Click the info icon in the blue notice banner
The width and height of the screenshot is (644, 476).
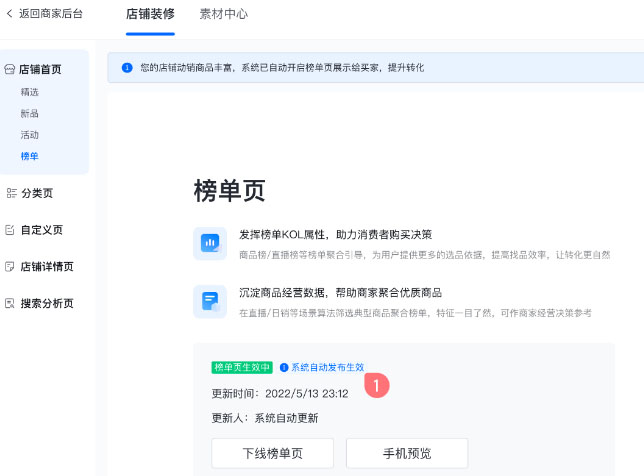click(x=127, y=67)
